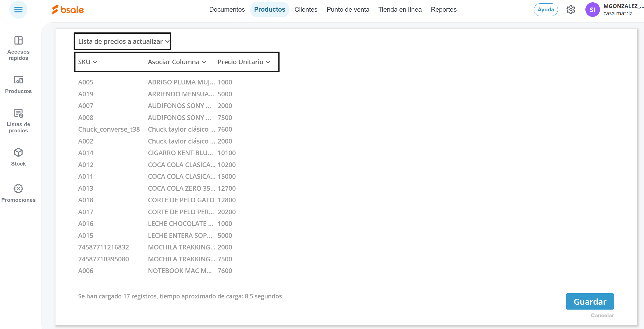This screenshot has width=644, height=329.
Task: Expand the Precio Unitario dropdown
Action: [x=244, y=62]
